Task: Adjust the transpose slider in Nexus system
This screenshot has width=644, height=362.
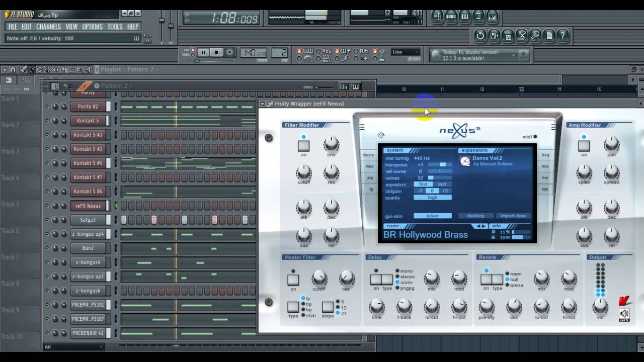Action: tap(440, 164)
